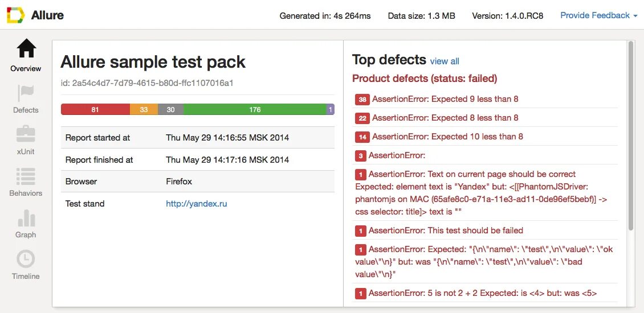Select the green passed segment showing 176
The height and width of the screenshot is (313, 644).
(x=255, y=109)
